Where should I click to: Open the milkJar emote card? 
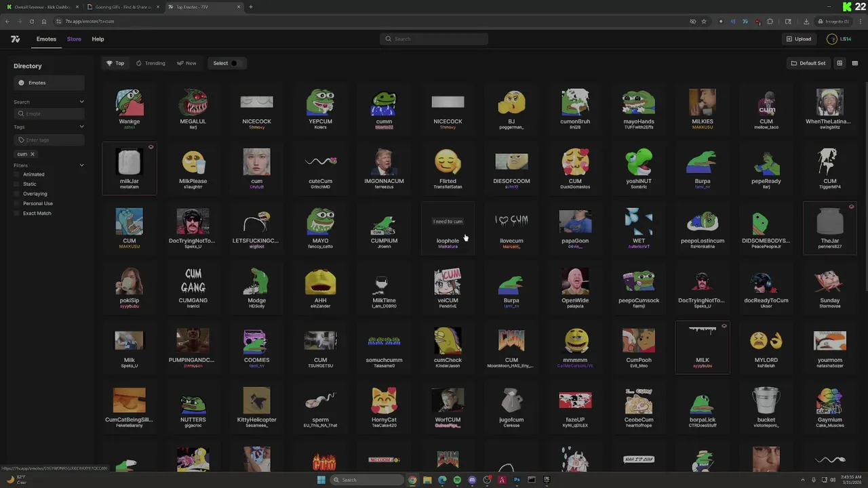tap(130, 168)
